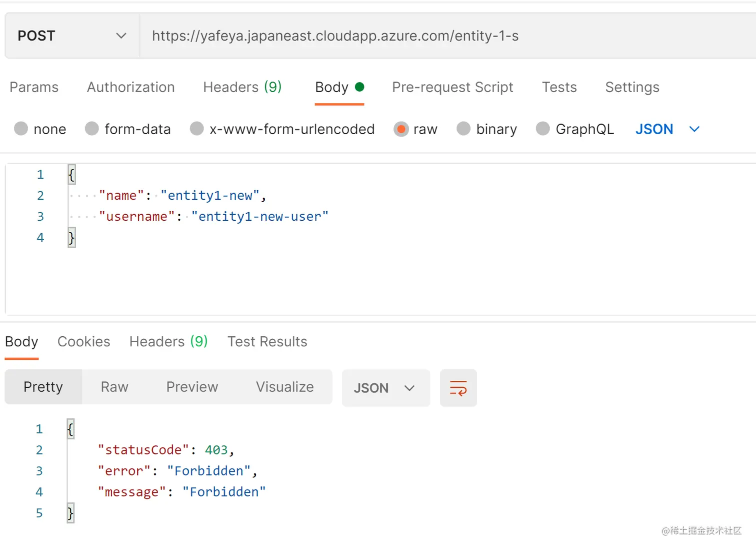Open the response format JSON dropdown
The width and height of the screenshot is (756, 550).
point(385,388)
